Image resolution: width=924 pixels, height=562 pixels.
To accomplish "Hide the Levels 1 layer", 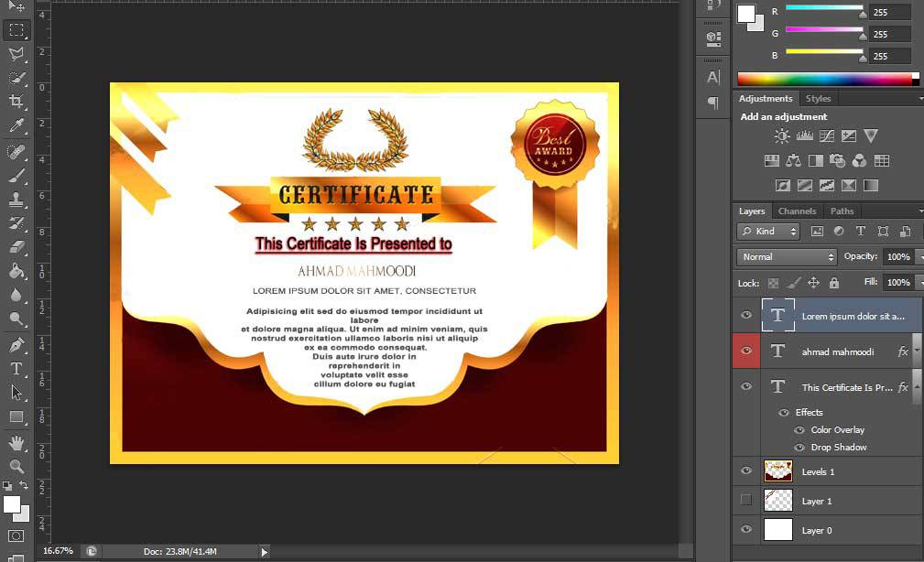I will point(746,471).
